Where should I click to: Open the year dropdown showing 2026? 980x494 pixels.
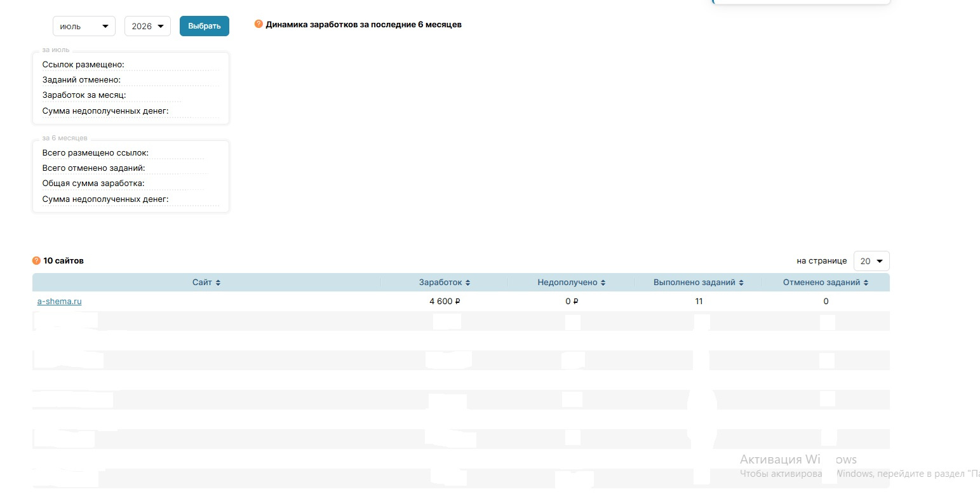[147, 26]
